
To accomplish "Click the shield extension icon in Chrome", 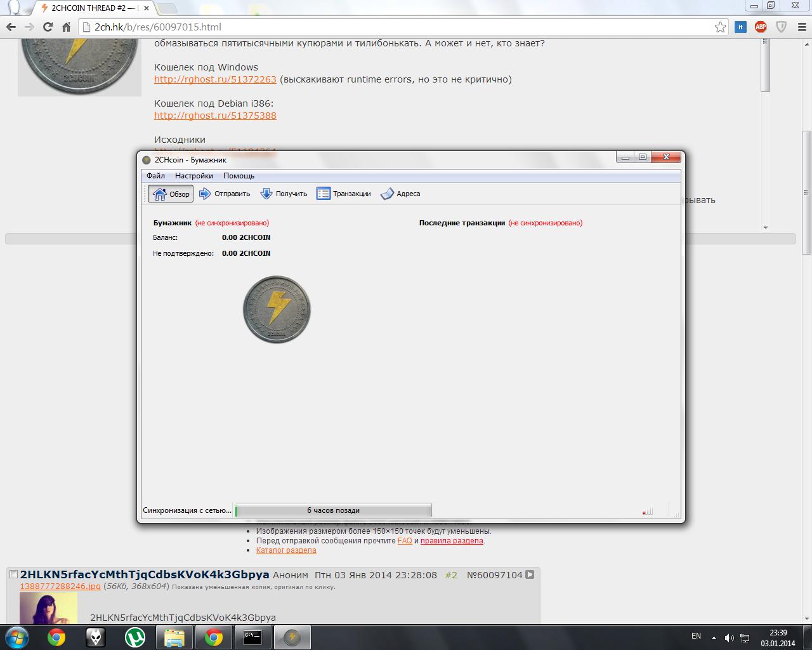I will click(x=782, y=27).
